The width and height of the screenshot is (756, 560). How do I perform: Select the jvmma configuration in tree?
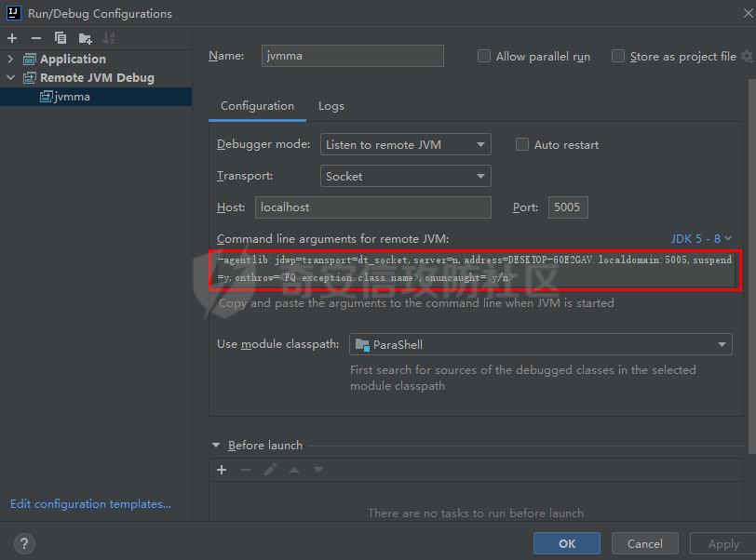(x=72, y=96)
